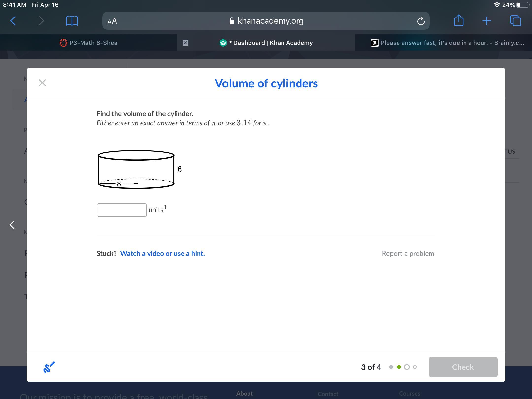Viewport: 532px width, 399px height.
Task: Click the Check answer button
Action: tap(463, 367)
